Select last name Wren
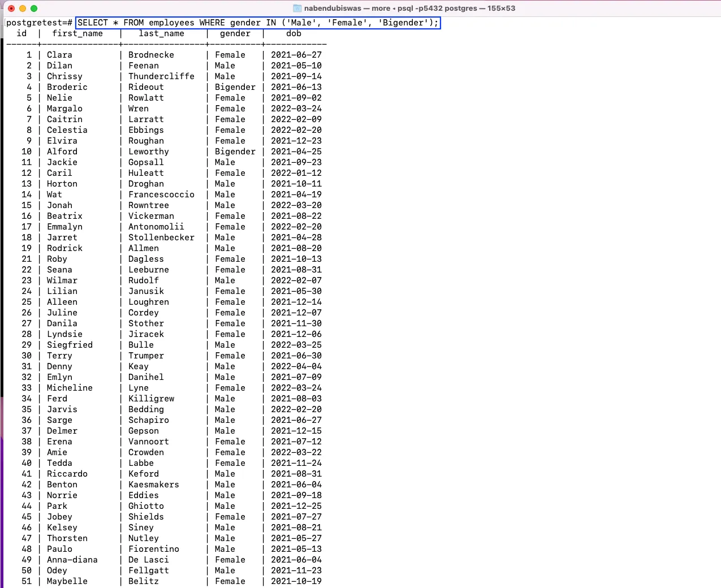721x588 pixels. 139,109
